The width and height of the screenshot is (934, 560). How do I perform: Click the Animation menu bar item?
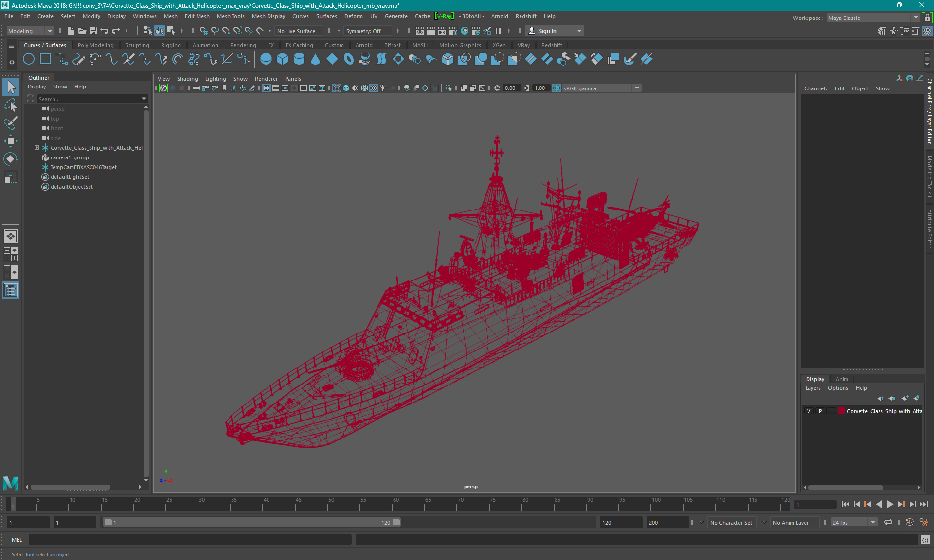coord(205,45)
